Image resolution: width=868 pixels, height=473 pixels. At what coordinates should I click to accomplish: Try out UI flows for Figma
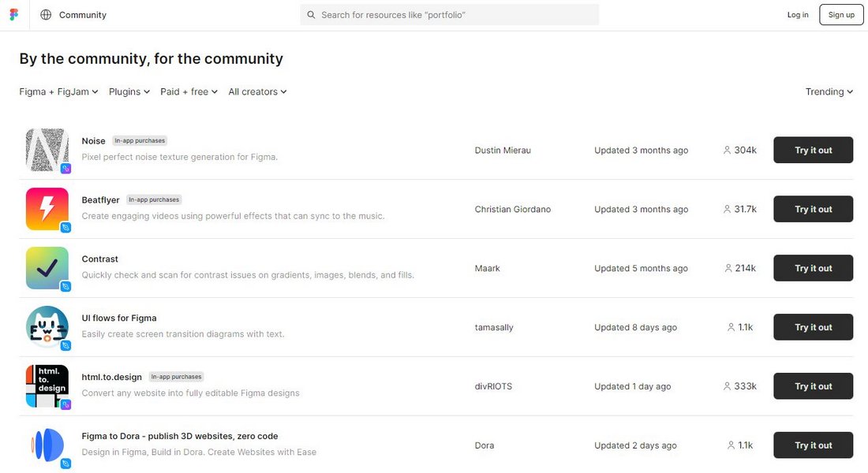click(814, 327)
